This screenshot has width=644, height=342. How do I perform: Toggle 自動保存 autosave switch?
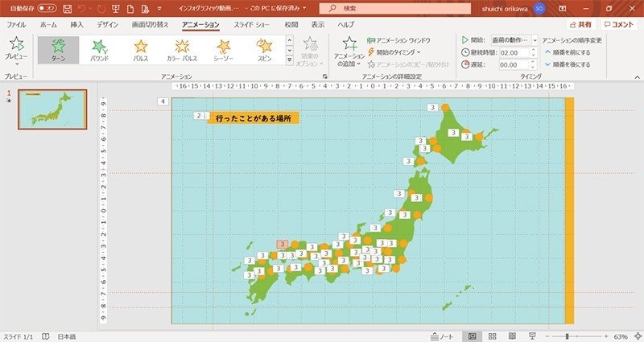coord(47,8)
